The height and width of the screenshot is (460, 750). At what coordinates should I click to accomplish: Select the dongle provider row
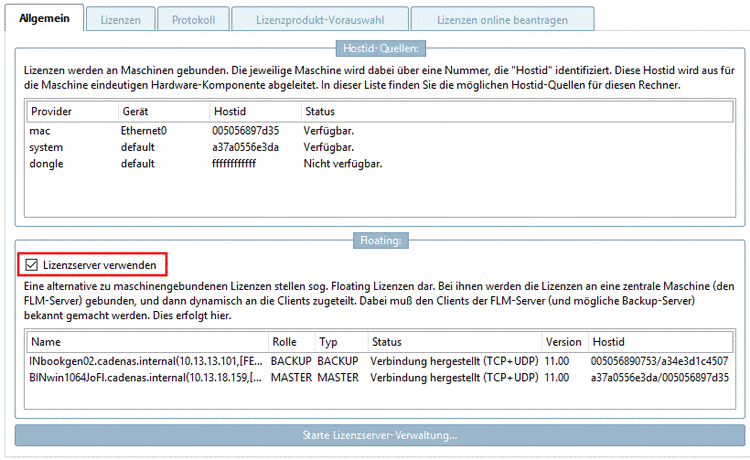(x=380, y=164)
